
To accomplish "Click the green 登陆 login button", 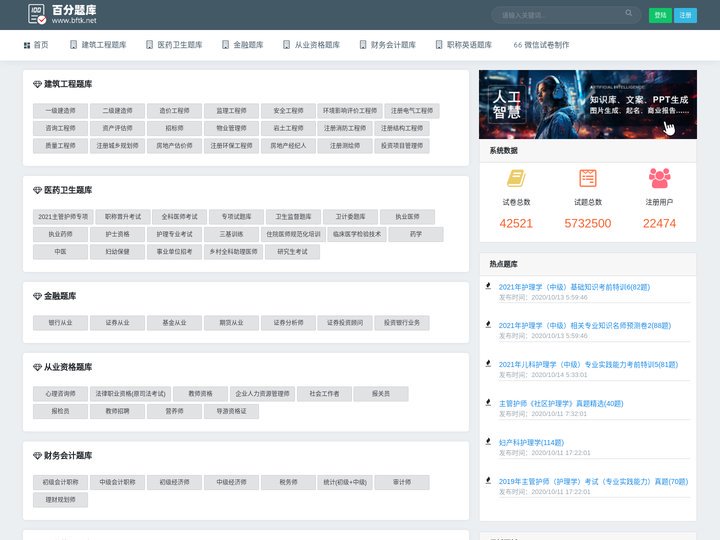I will (x=660, y=15).
